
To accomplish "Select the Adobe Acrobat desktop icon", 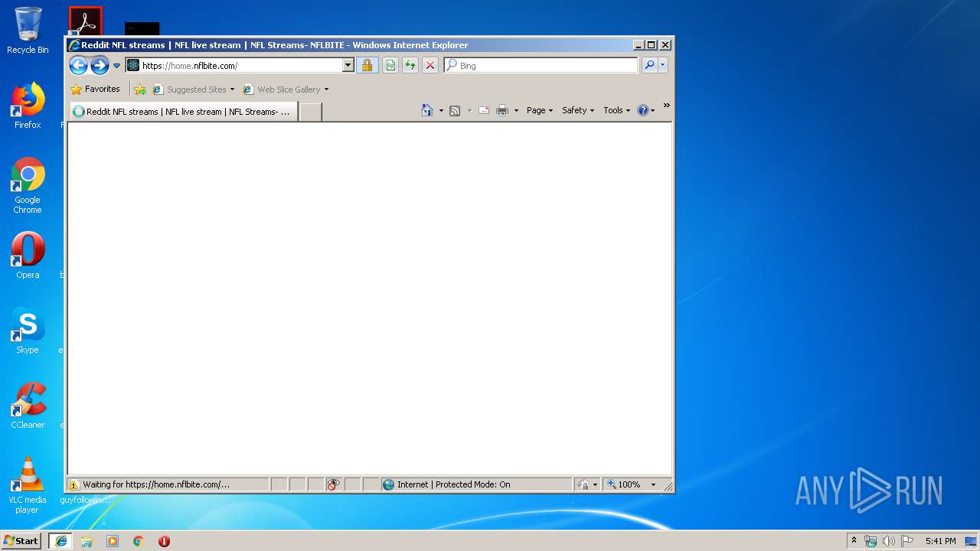I will 85,21.
